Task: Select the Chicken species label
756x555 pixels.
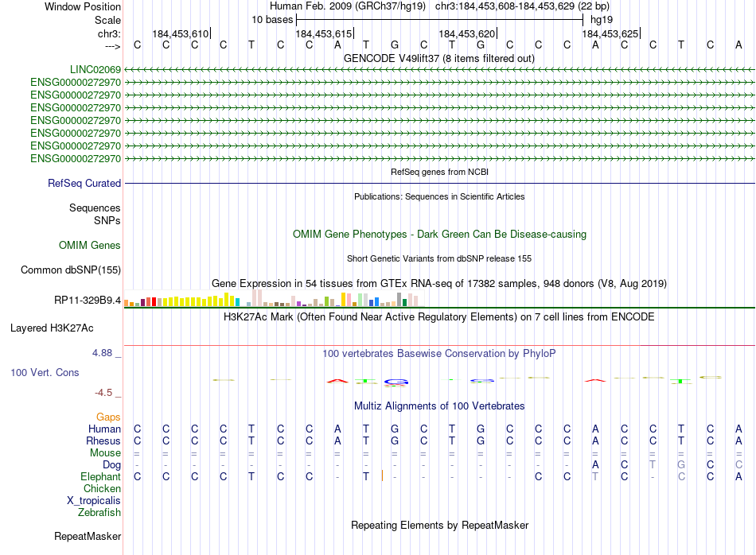Action: 102,488
